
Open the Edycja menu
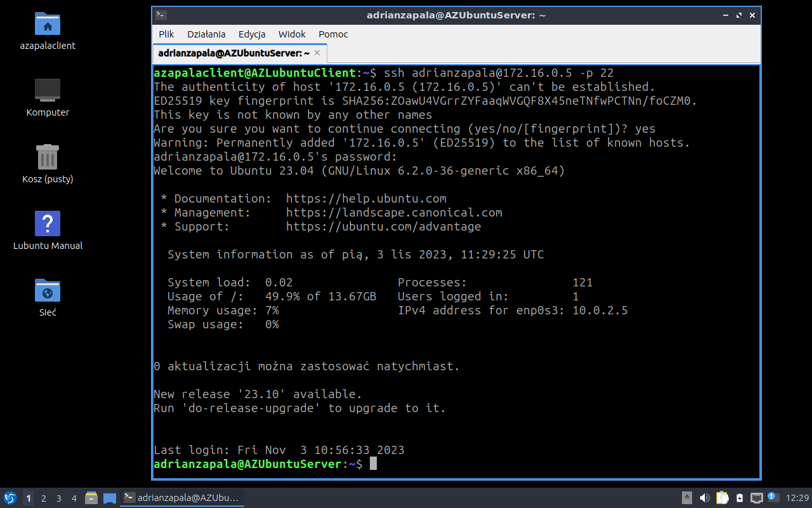click(252, 34)
